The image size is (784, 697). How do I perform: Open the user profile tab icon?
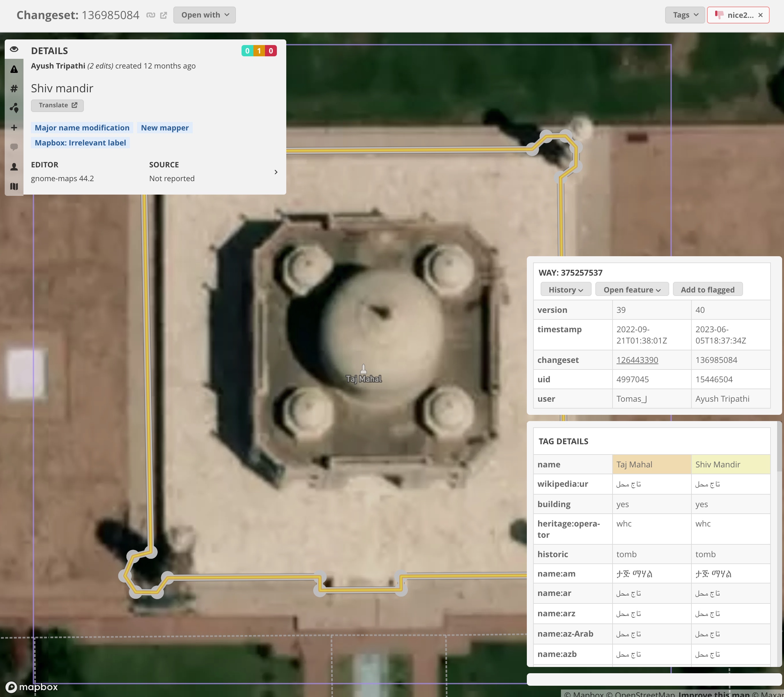(x=14, y=167)
